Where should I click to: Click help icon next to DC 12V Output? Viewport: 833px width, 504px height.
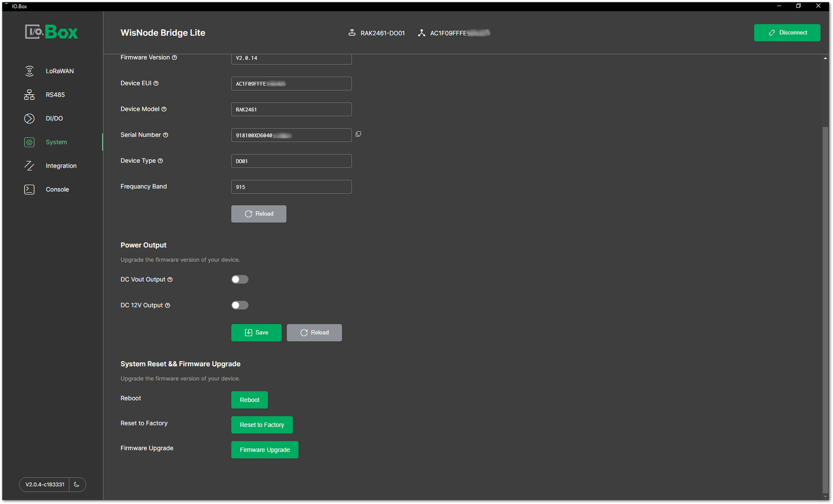[x=168, y=305]
